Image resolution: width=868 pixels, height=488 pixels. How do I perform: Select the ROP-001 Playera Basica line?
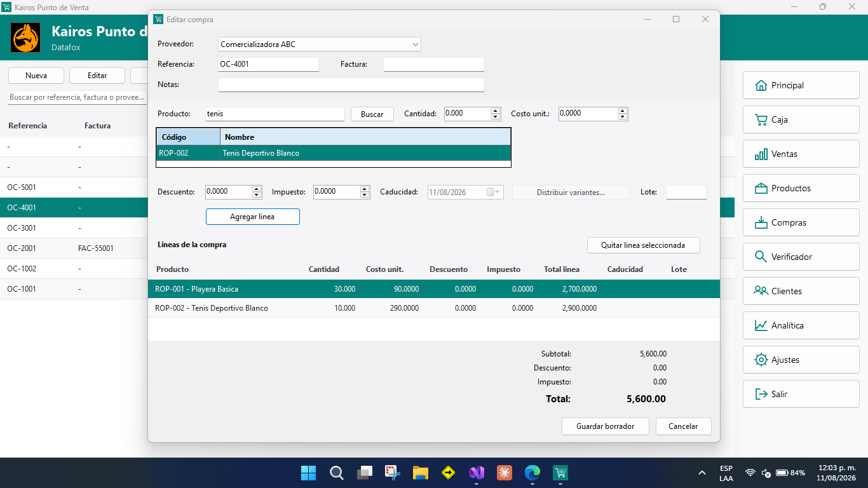(434, 289)
